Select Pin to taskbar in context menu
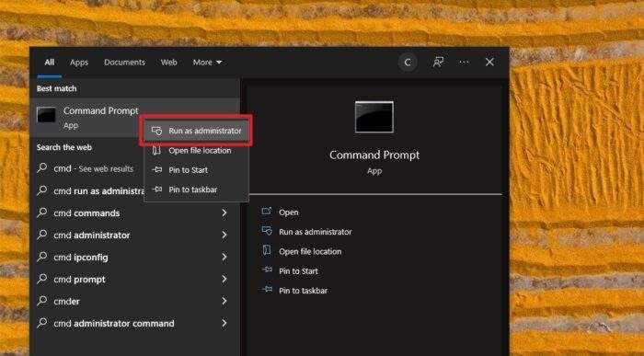The width and height of the screenshot is (644, 356). [196, 189]
